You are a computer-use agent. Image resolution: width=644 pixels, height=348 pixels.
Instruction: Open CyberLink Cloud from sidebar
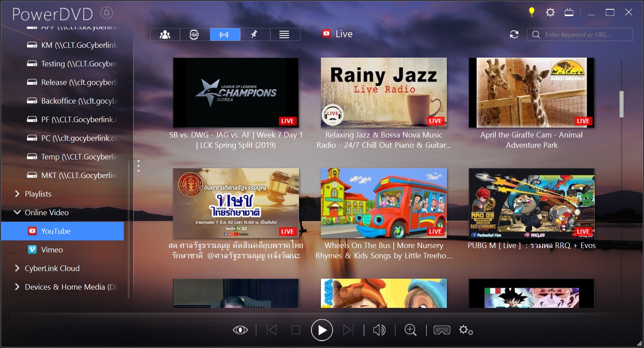[x=52, y=268]
